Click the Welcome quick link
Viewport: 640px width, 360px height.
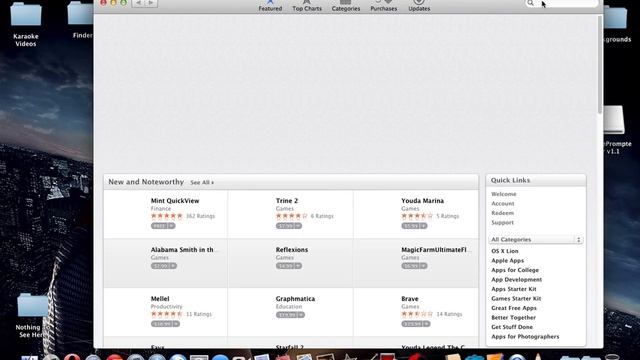tap(504, 194)
